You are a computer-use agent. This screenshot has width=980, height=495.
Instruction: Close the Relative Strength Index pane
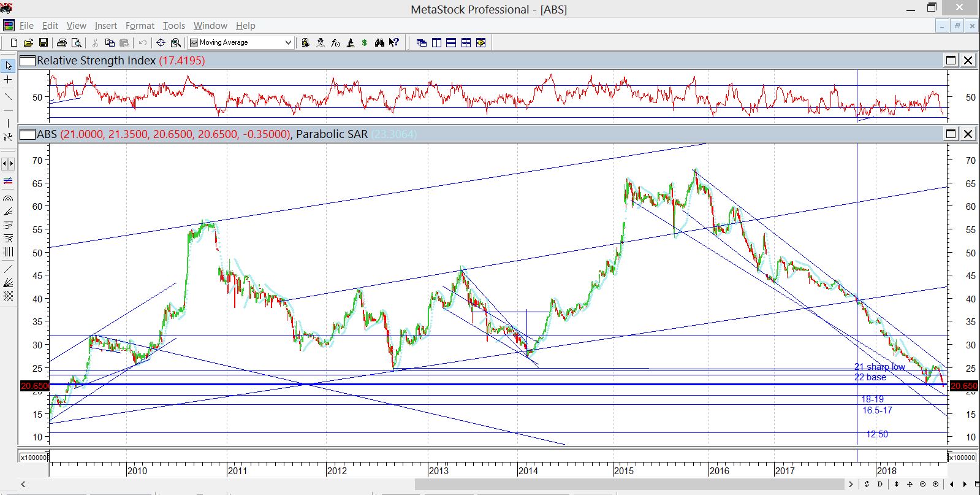point(968,60)
